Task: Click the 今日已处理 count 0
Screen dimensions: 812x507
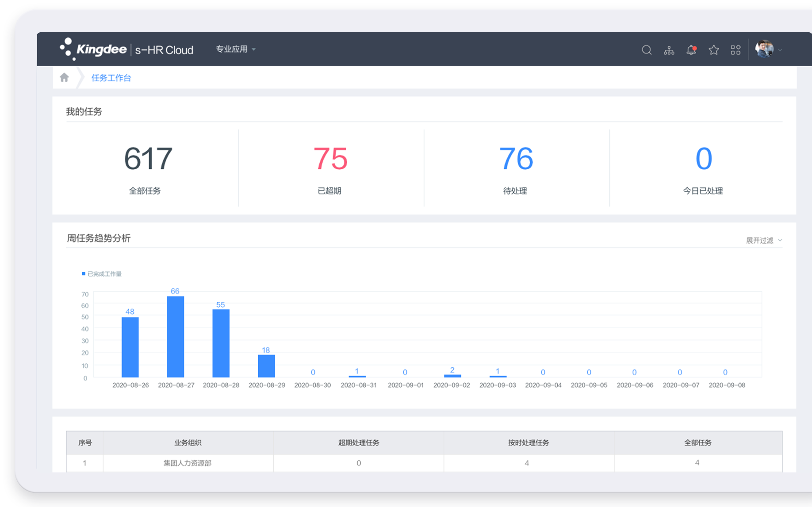Action: [x=703, y=159]
